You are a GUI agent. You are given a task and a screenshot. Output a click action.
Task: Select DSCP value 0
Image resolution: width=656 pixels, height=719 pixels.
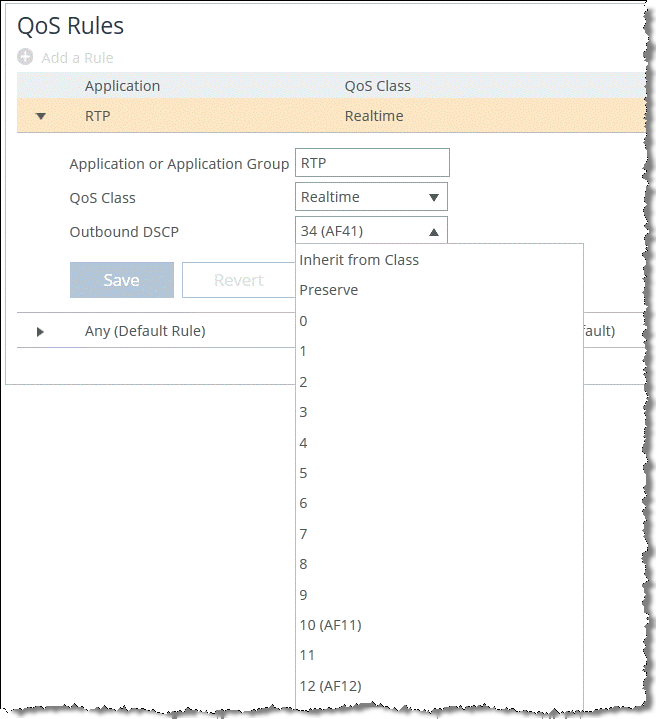304,321
